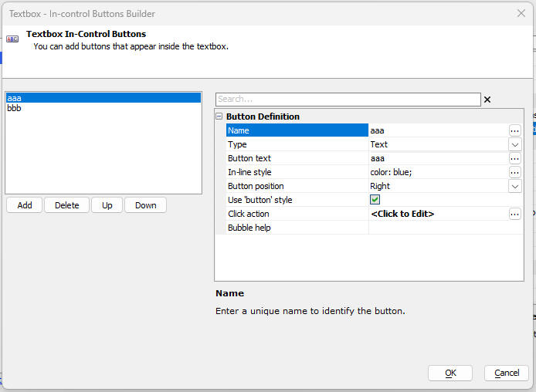Uncheck the Use 'button' style checkbox

pyautogui.click(x=375, y=200)
